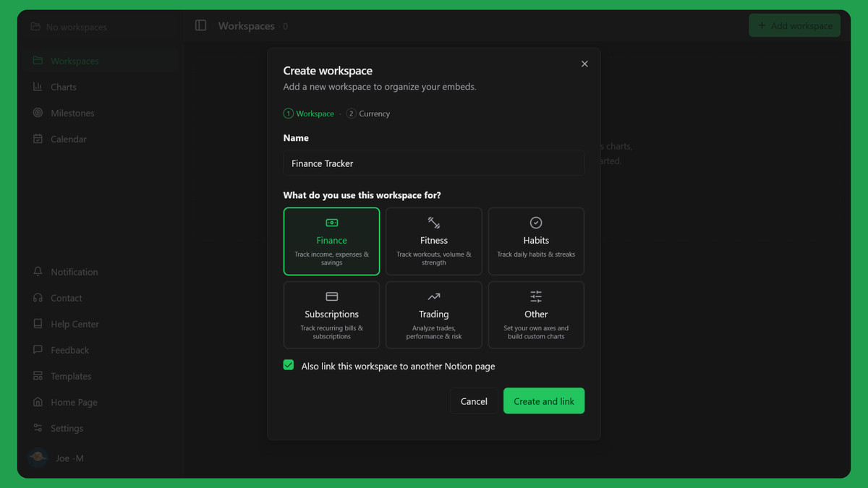Click the No workspaces folder icon
This screenshot has width=868, height=488.
[x=35, y=27]
